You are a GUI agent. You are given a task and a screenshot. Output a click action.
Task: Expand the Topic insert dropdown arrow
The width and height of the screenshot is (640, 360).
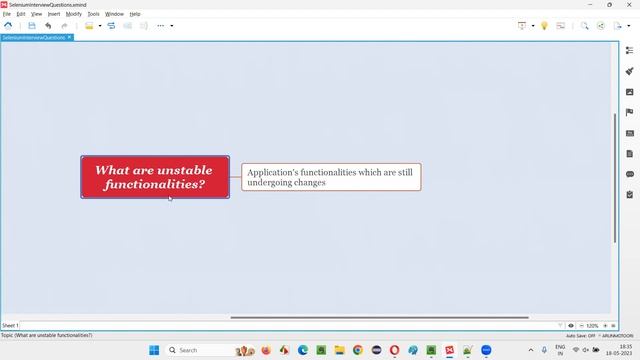point(100,26)
